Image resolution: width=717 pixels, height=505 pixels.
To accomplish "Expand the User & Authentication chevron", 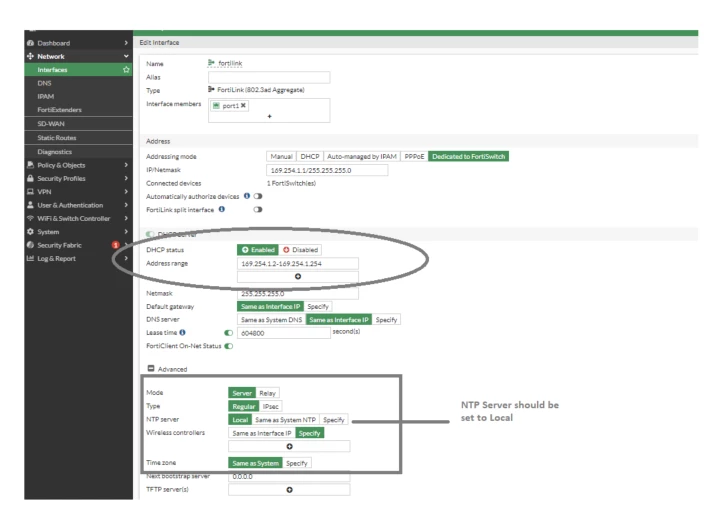I will [x=126, y=205].
